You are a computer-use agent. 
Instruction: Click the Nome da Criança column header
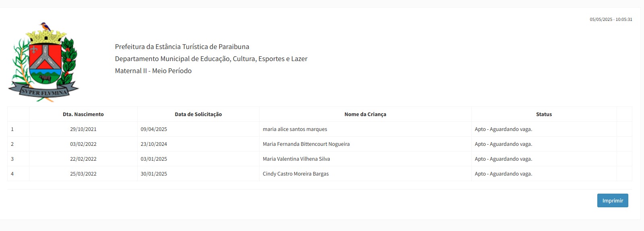point(365,114)
